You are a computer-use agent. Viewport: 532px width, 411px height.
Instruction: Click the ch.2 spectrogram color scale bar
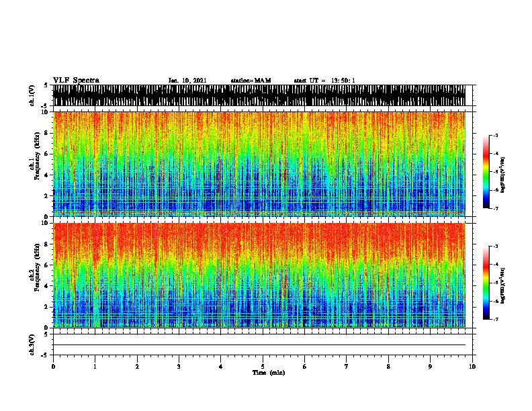point(486,283)
